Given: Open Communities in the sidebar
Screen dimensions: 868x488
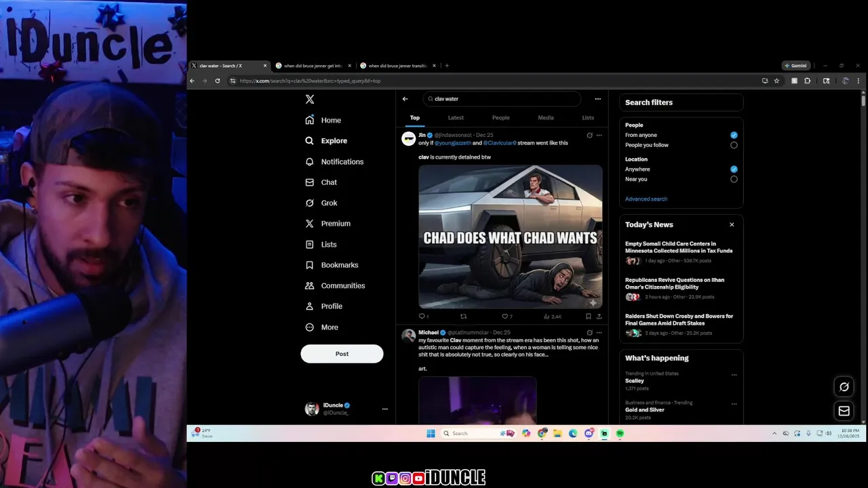Looking at the screenshot, I should (335, 285).
